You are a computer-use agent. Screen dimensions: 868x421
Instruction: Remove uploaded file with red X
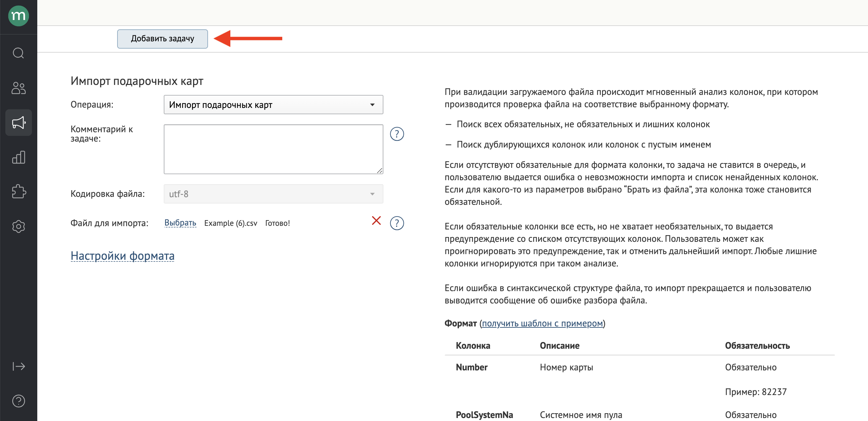pos(376,220)
